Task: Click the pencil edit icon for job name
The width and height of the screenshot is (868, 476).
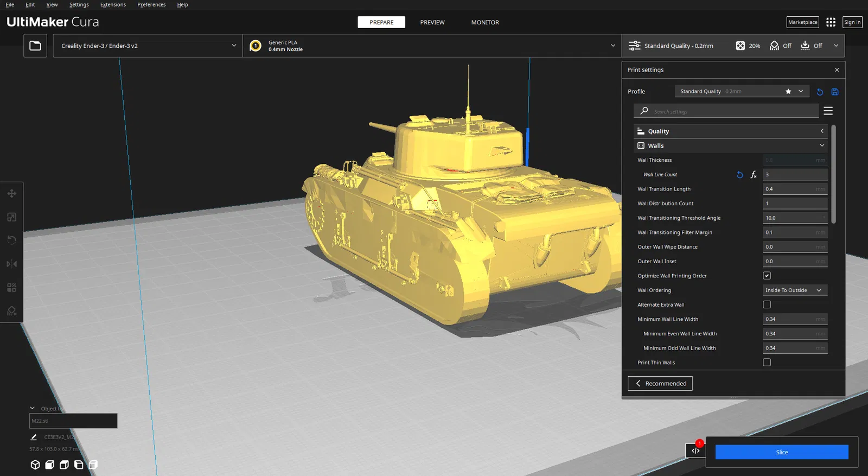Action: tap(34, 437)
